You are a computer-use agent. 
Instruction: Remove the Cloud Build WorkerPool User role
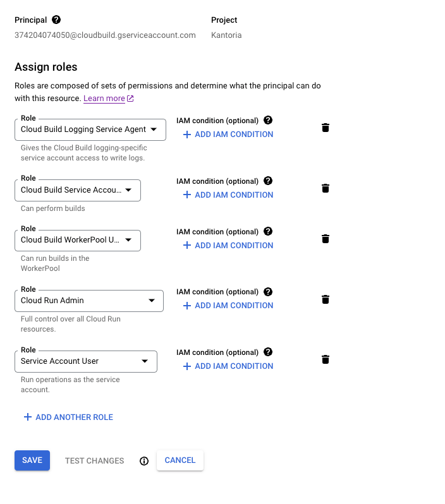click(326, 239)
